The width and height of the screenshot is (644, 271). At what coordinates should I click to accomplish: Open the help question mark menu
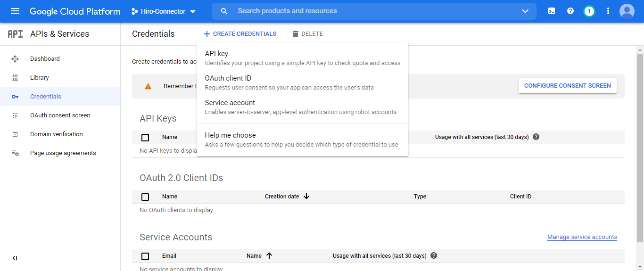pos(570,11)
